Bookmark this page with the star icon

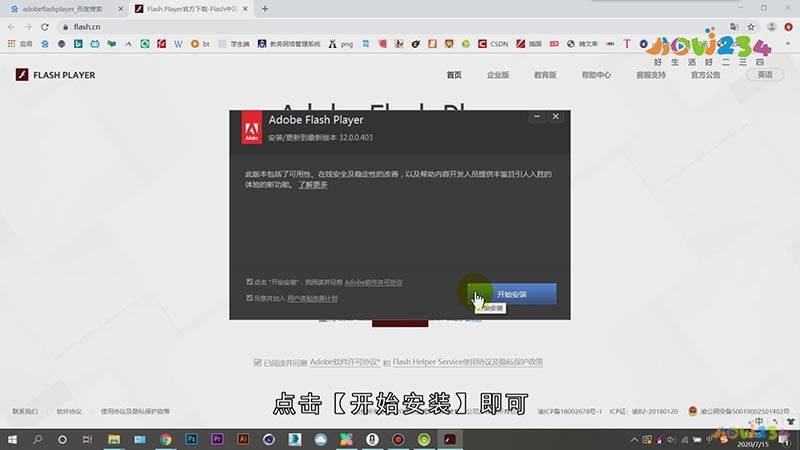[751, 27]
